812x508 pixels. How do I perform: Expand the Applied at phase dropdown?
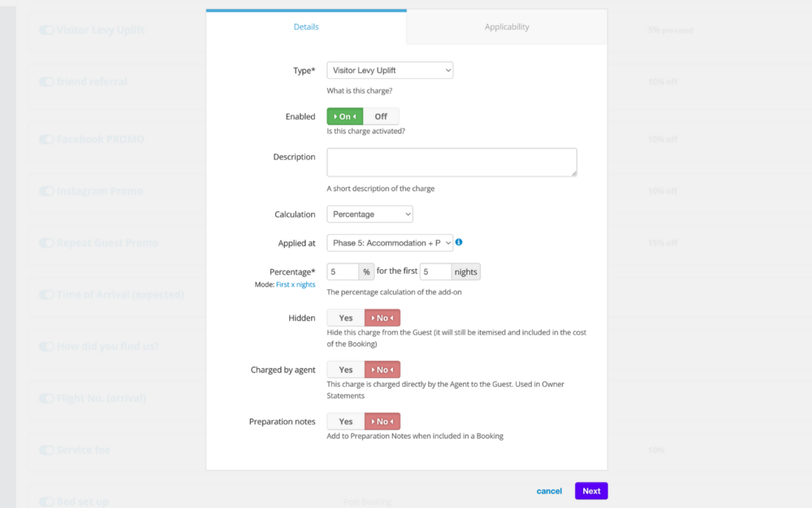pyautogui.click(x=390, y=243)
